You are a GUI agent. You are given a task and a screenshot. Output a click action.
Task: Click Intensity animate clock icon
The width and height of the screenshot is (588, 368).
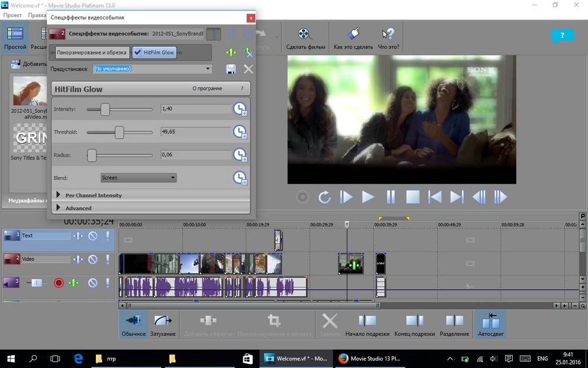(x=240, y=109)
